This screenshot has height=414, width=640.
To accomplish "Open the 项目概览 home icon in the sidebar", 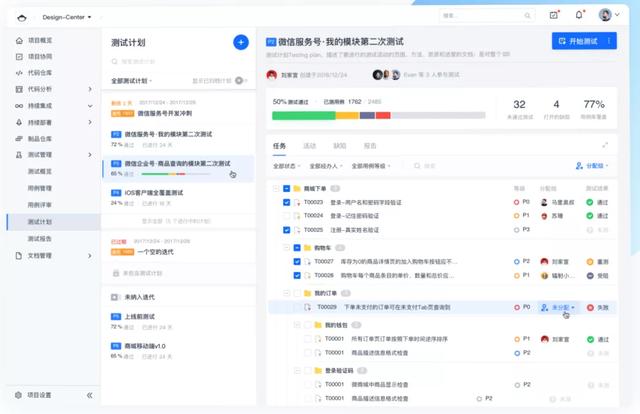I will point(19,40).
